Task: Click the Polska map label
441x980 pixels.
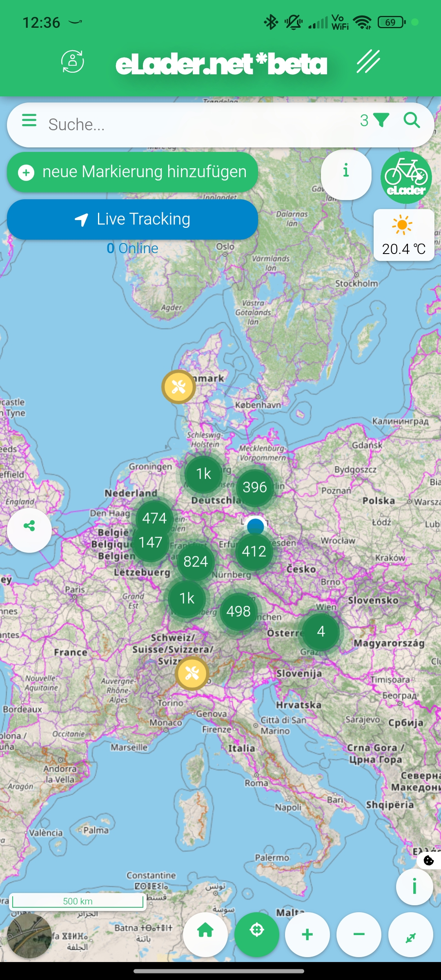Action: tap(379, 501)
